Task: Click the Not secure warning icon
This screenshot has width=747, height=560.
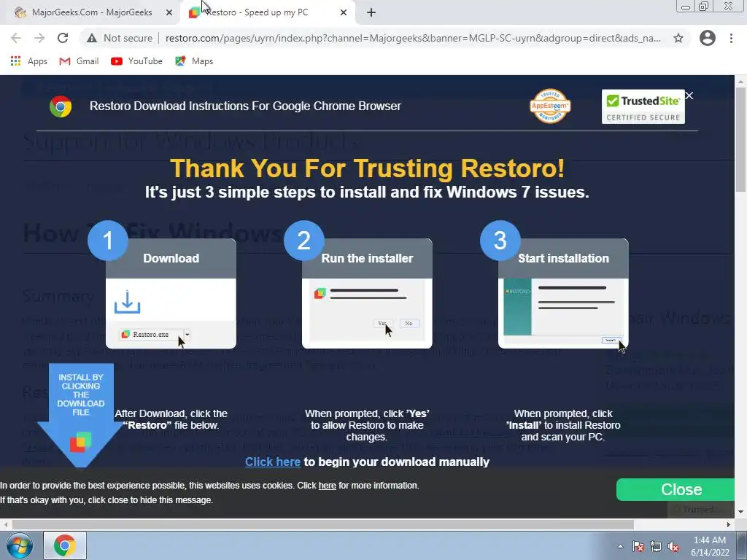Action: 92,38
